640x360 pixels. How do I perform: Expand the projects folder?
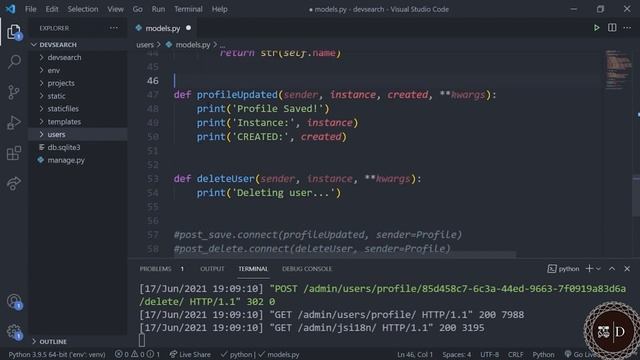78,83
